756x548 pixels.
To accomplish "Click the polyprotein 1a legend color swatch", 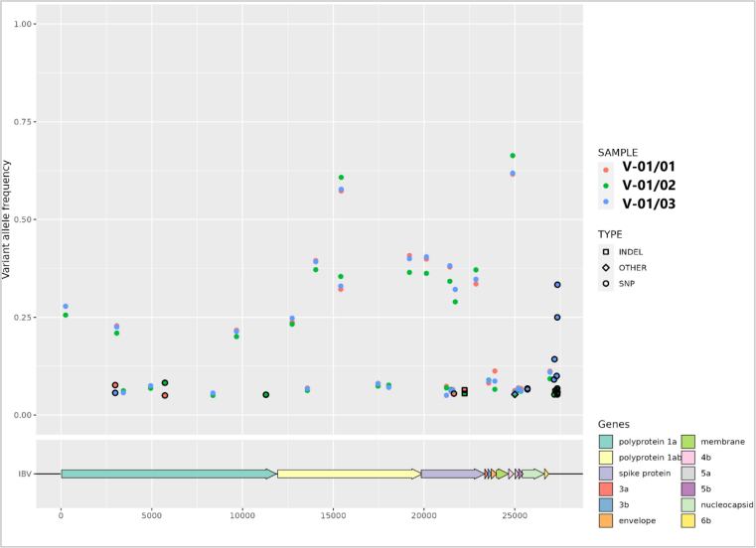I will pos(606,442).
